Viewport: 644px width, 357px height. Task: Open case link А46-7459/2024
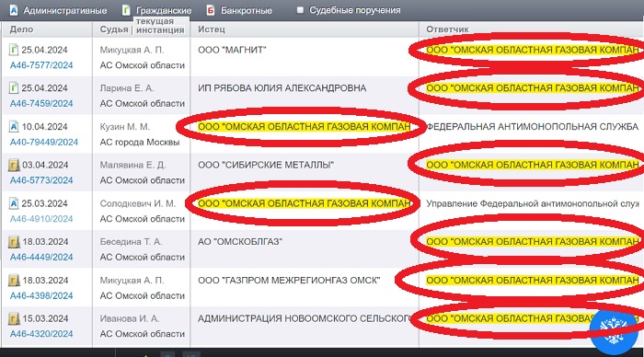[x=41, y=104]
